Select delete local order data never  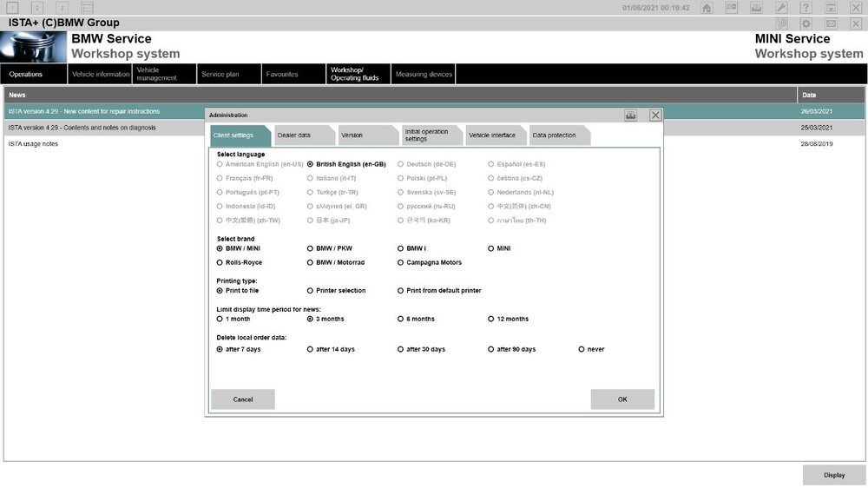[x=582, y=349]
